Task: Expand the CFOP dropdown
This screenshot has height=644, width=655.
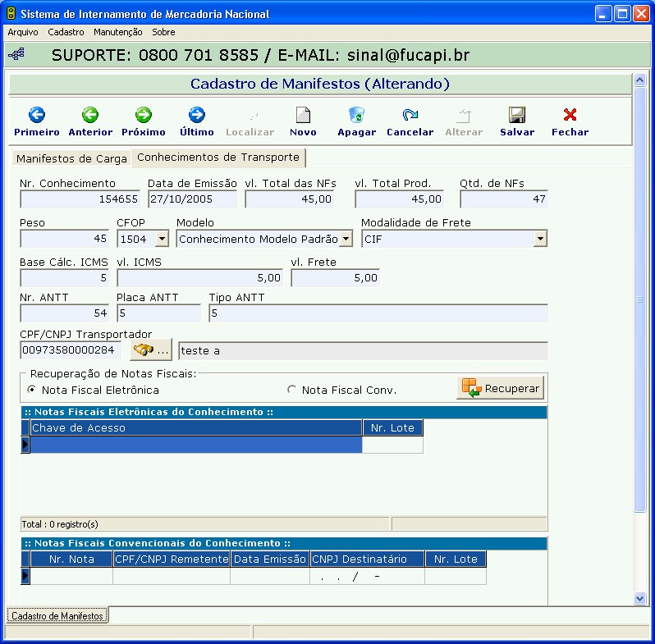Action: 162,239
